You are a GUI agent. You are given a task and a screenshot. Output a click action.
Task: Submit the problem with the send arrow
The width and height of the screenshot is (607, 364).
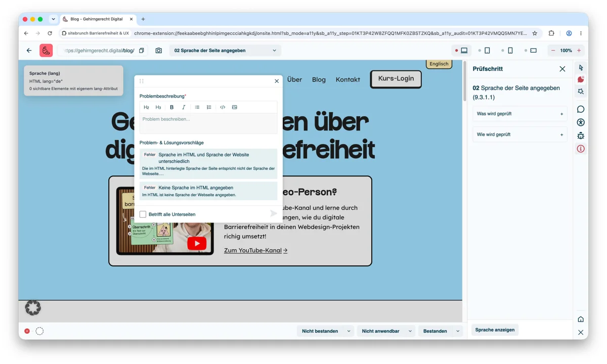(274, 214)
